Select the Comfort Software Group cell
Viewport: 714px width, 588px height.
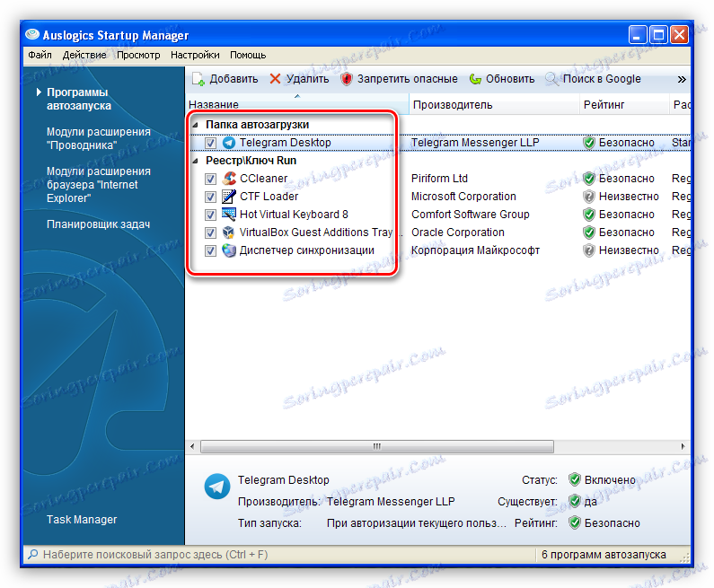(471, 215)
